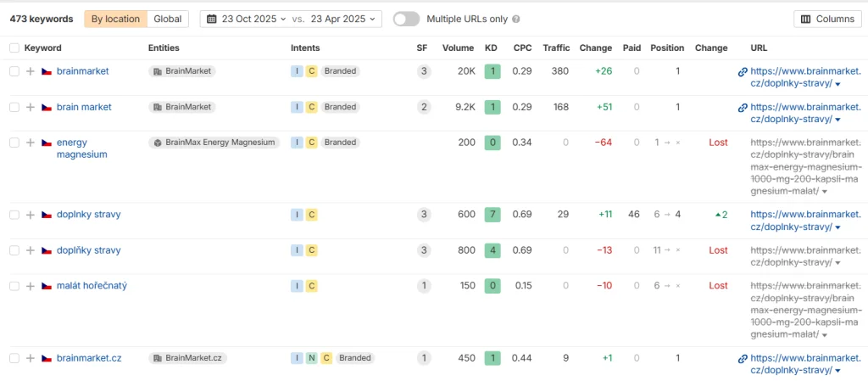The height and width of the screenshot is (381, 868).
Task: Sort by the Position column header
Action: click(667, 48)
